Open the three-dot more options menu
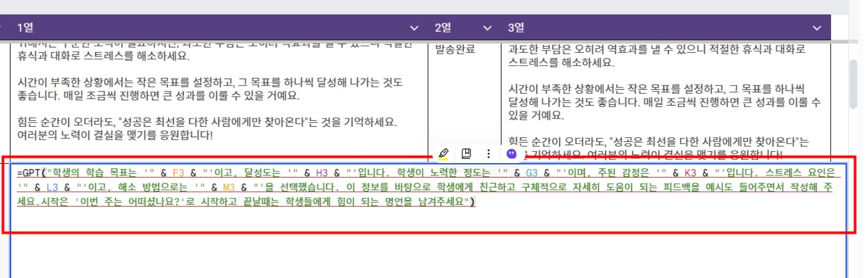Image resolution: width=868 pixels, height=278 pixels. (488, 154)
